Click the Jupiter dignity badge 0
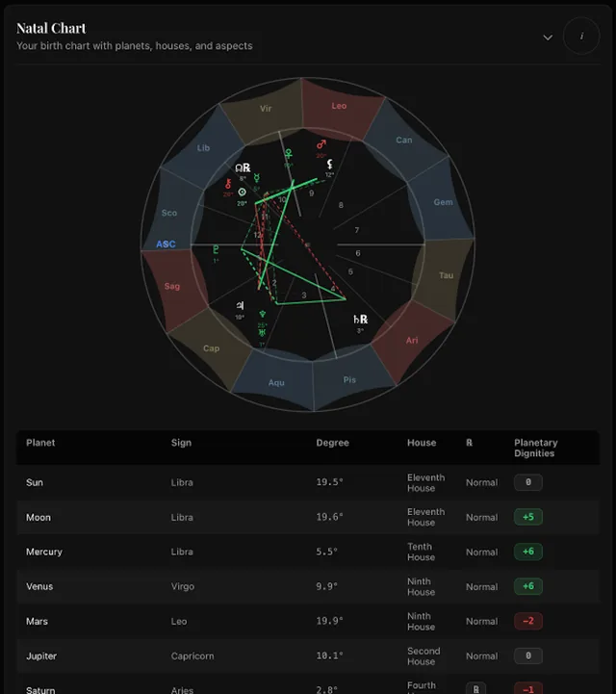The width and height of the screenshot is (616, 694). coord(528,655)
